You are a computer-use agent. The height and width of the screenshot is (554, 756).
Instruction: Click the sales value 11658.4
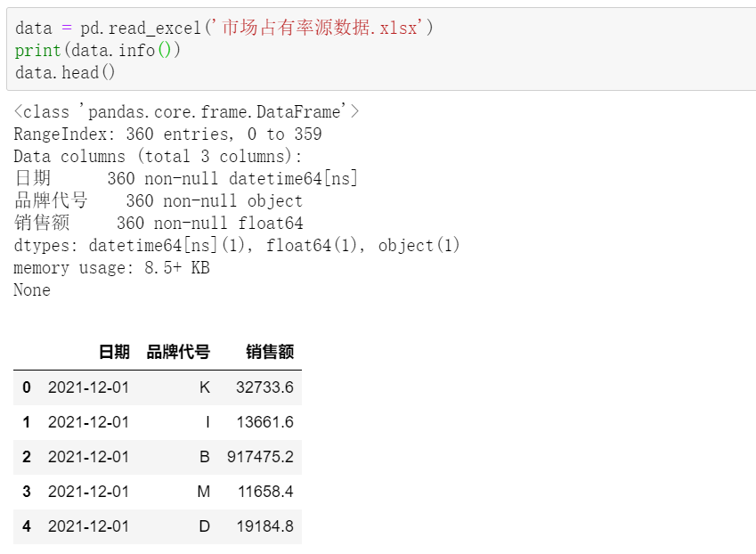coord(265,492)
